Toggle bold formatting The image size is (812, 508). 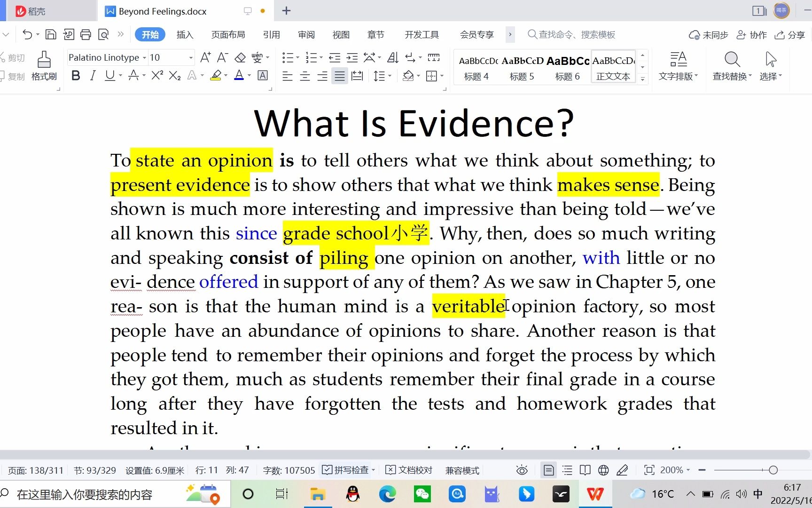click(75, 75)
